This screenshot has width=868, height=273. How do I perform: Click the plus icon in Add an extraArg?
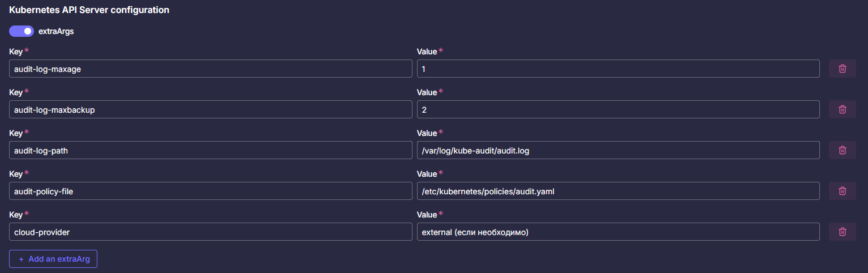click(x=22, y=259)
